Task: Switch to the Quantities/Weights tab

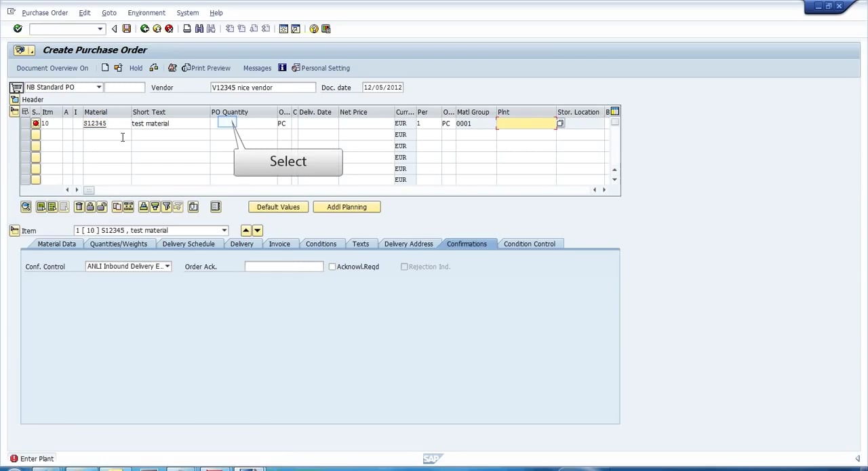Action: [119, 244]
